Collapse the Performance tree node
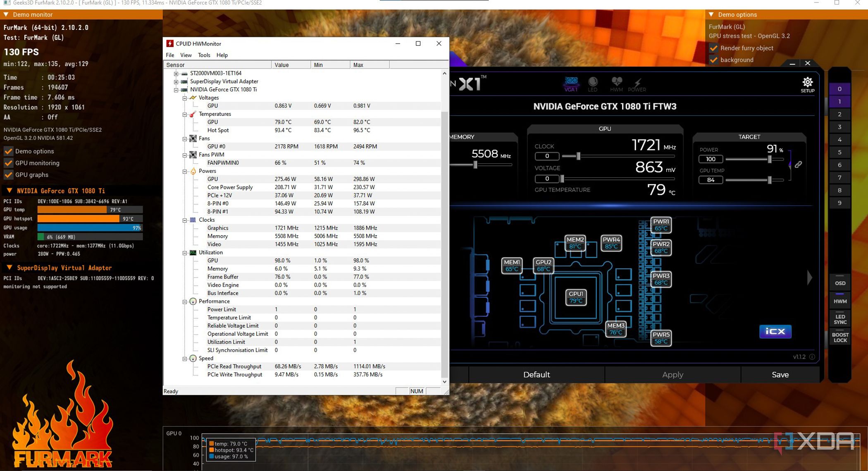The width and height of the screenshot is (868, 471). 185,301
